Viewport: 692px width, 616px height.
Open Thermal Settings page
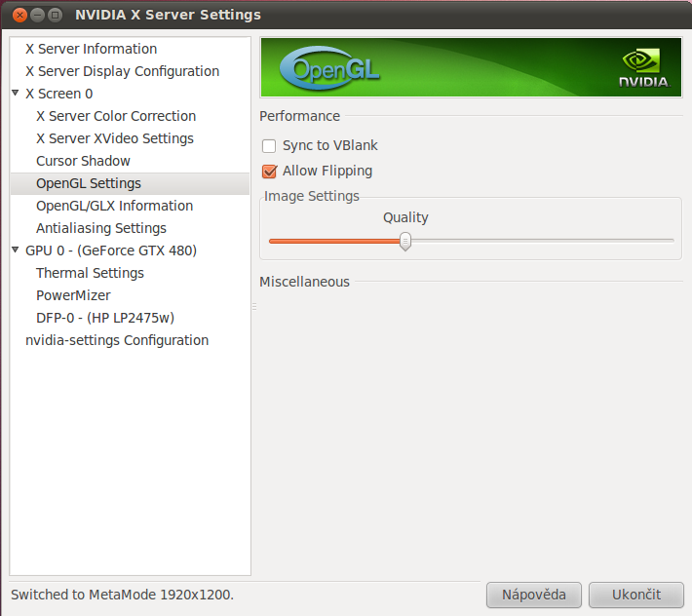(90, 273)
